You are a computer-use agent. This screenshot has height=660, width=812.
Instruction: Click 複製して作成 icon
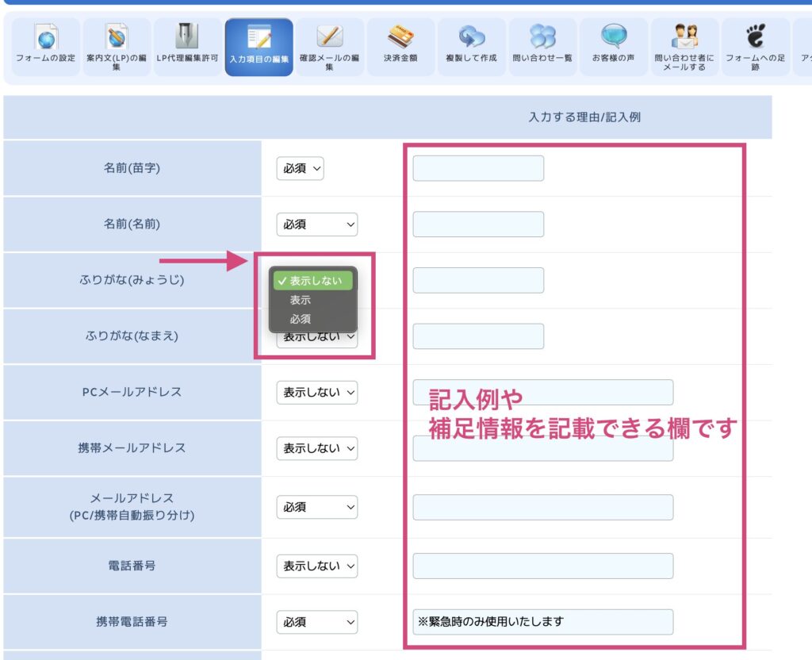(472, 37)
